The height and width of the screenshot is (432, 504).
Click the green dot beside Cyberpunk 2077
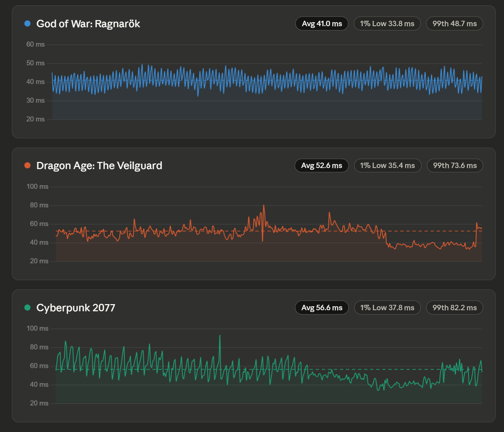click(27, 308)
